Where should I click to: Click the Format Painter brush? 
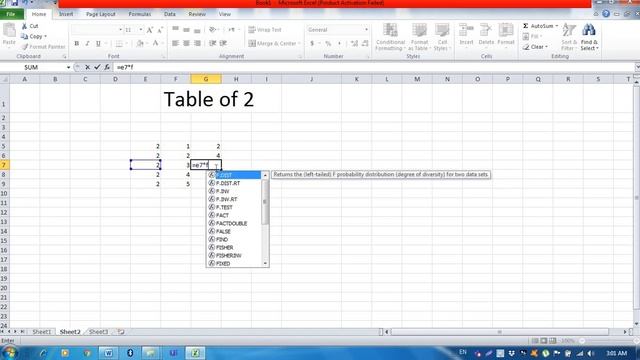click(25, 47)
